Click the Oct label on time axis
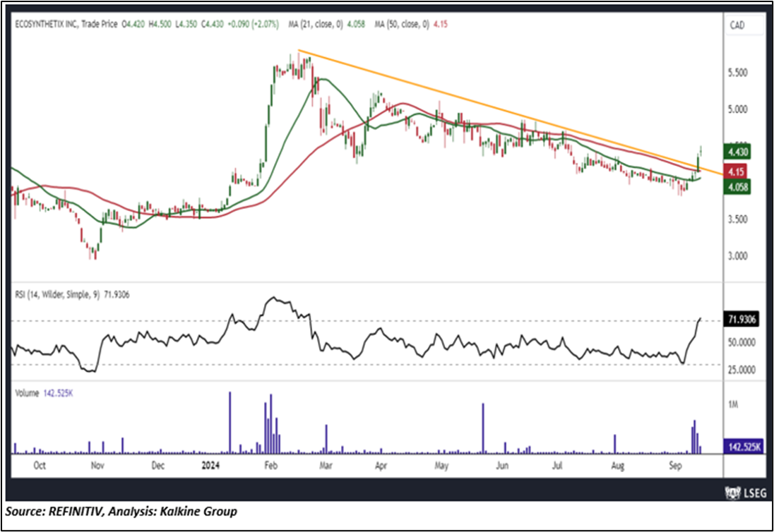 [x=40, y=466]
